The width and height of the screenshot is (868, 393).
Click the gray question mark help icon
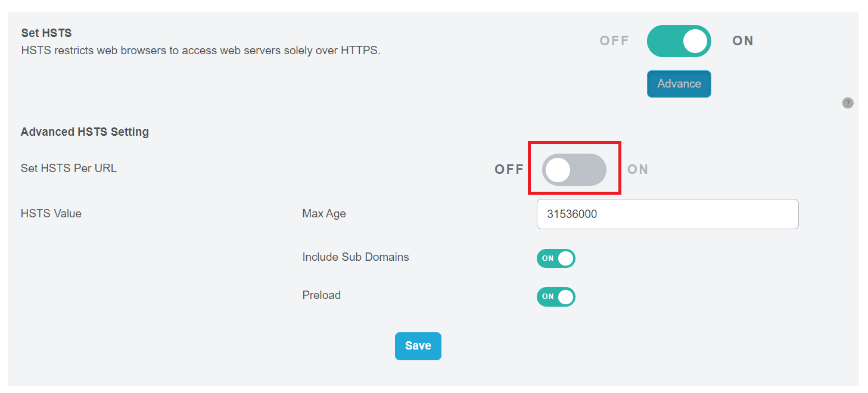(x=848, y=103)
